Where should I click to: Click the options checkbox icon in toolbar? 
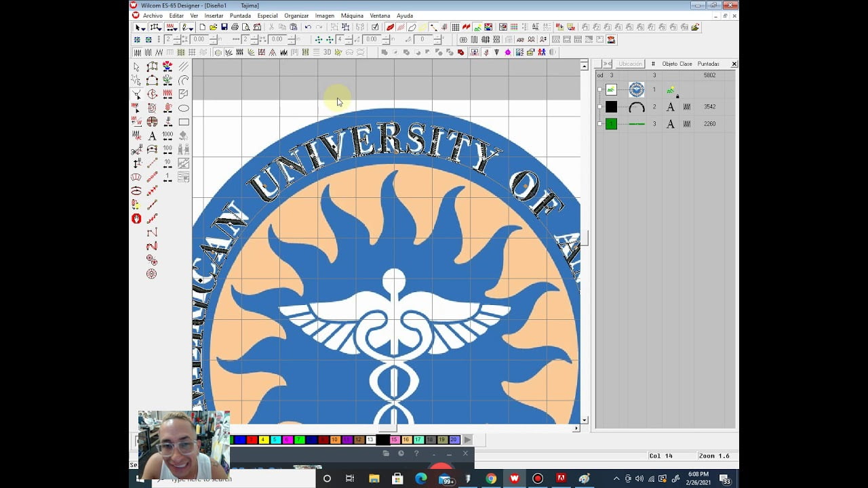[375, 27]
